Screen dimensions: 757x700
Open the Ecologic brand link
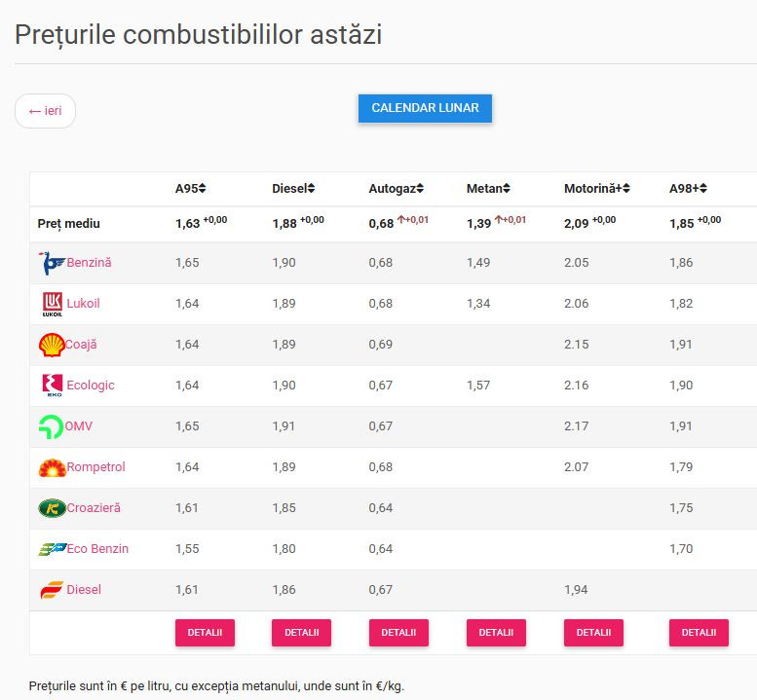coord(91,385)
